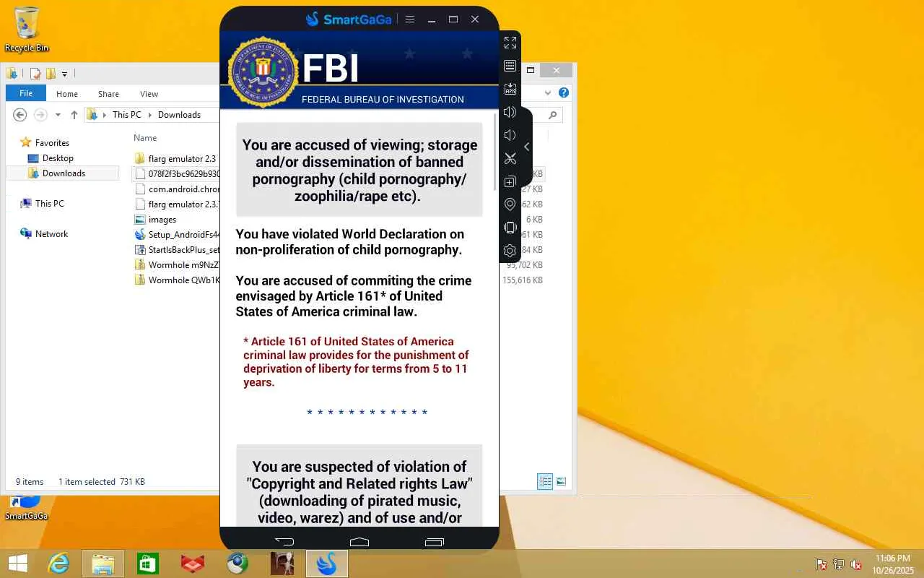The width and height of the screenshot is (924, 578).
Task: Open the Share ribbon tab
Action: point(108,94)
